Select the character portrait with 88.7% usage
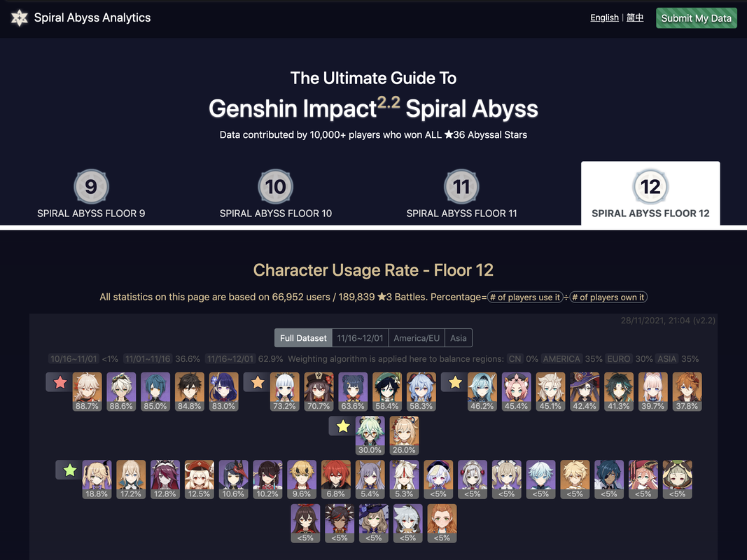 (x=88, y=391)
